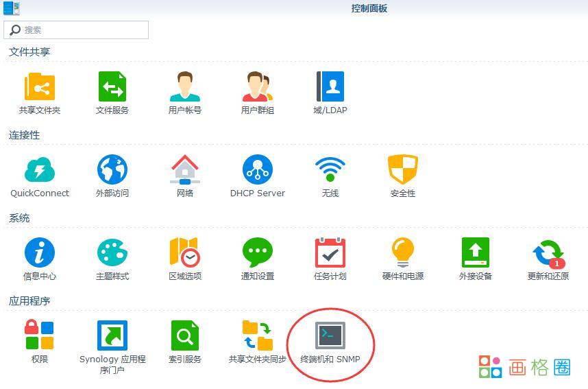
Task: Click the 控制面板 window title
Action: pyautogui.click(x=369, y=8)
